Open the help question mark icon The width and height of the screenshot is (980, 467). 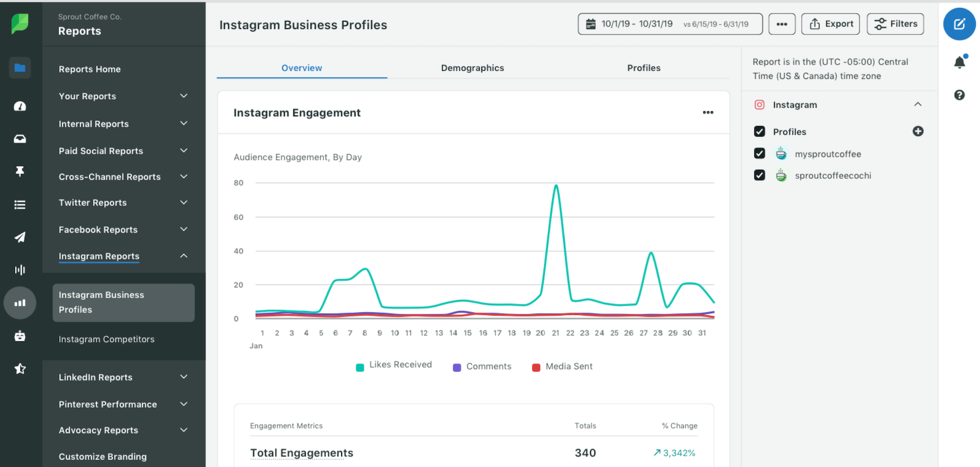coord(960,95)
